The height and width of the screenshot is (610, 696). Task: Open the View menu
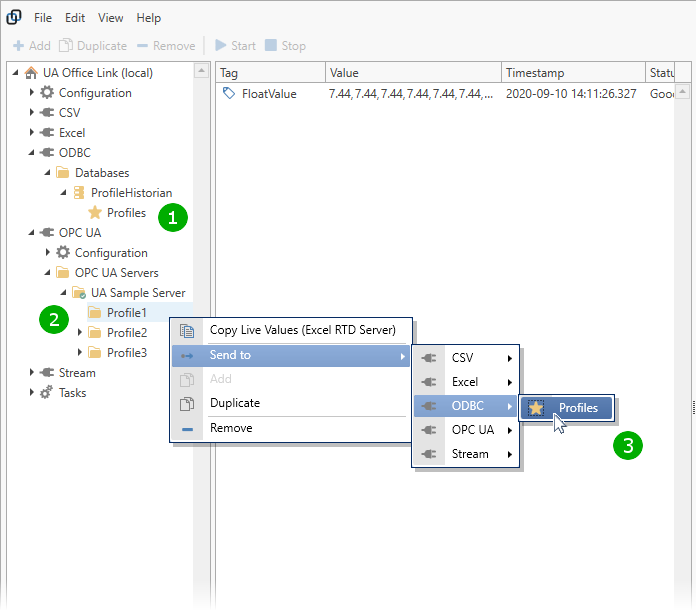pyautogui.click(x=111, y=18)
